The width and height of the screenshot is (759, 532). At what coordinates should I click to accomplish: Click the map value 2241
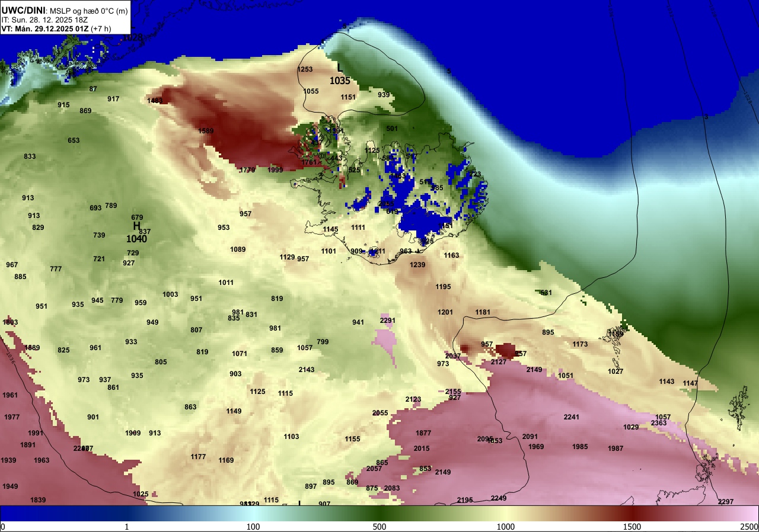572,417
